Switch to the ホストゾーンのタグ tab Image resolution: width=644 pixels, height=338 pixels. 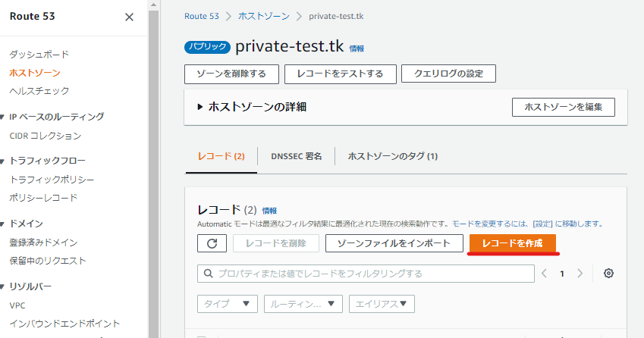point(392,156)
